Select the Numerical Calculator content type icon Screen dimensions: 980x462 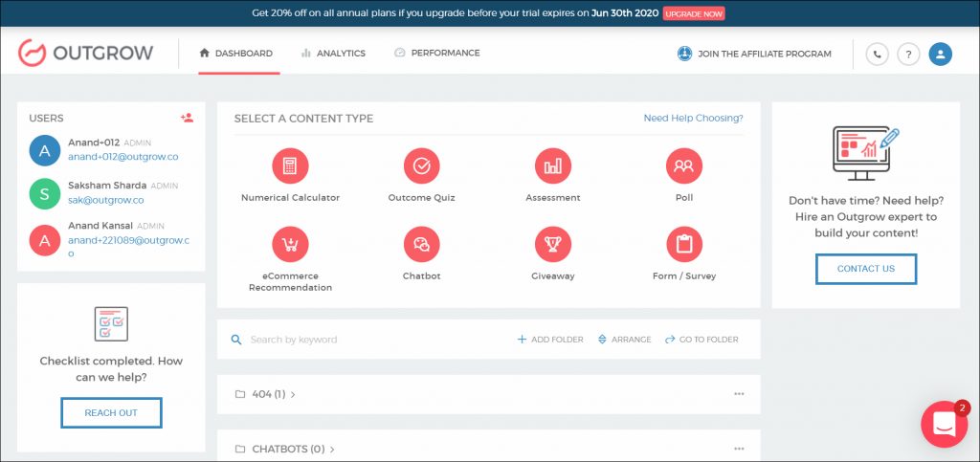click(x=290, y=166)
